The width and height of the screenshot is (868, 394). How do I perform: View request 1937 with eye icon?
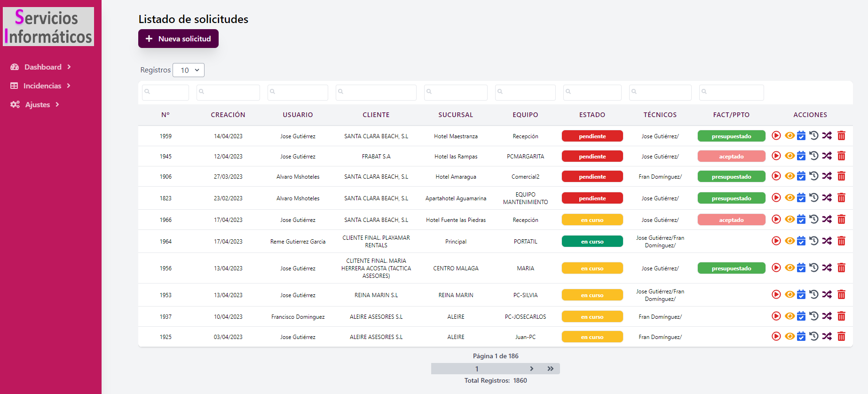pyautogui.click(x=790, y=316)
